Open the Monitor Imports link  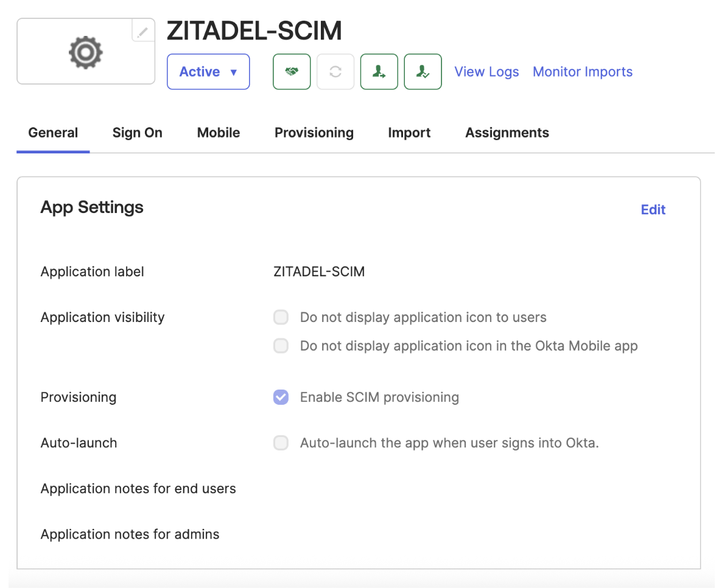tap(583, 72)
